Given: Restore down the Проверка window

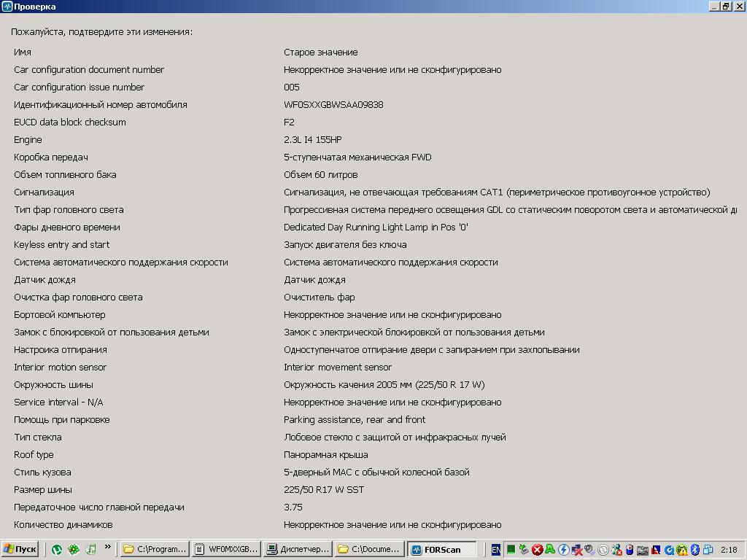Looking at the screenshot, I should pyautogui.click(x=726, y=7).
